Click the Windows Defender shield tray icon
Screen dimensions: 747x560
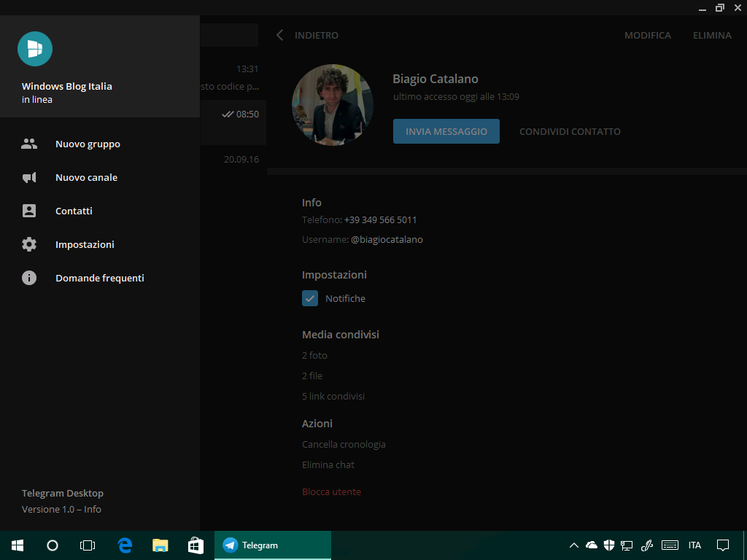click(609, 545)
